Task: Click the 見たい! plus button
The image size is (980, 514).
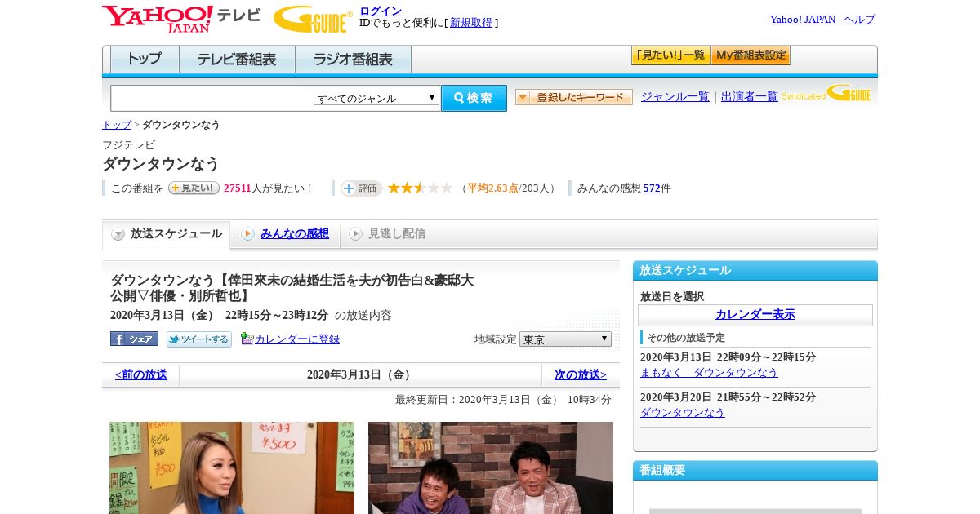Action: 194,188
